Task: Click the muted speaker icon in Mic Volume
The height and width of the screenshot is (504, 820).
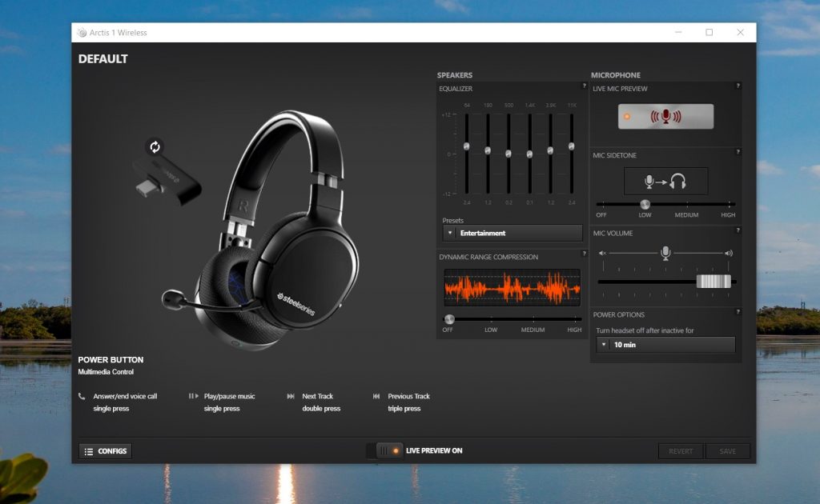Action: click(602, 254)
